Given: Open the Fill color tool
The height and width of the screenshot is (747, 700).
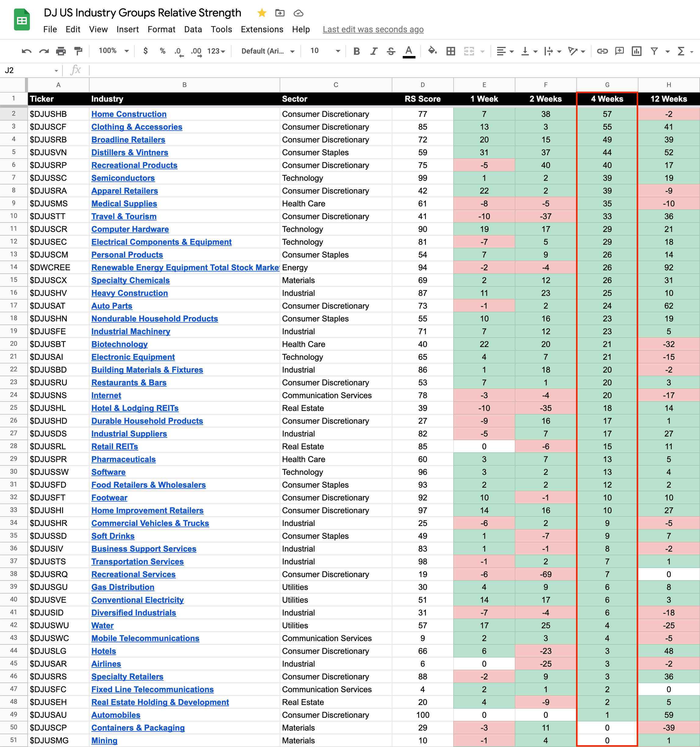Looking at the screenshot, I should pyautogui.click(x=432, y=51).
